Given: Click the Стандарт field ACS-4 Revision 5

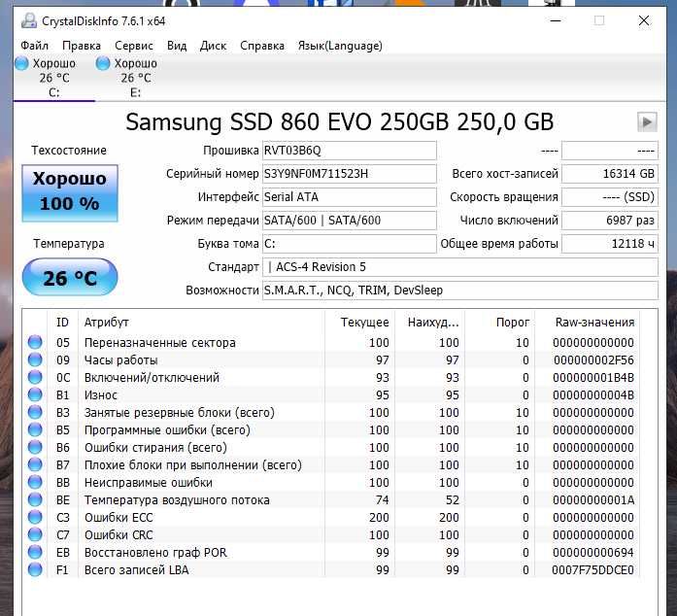Looking at the screenshot, I should (460, 267).
